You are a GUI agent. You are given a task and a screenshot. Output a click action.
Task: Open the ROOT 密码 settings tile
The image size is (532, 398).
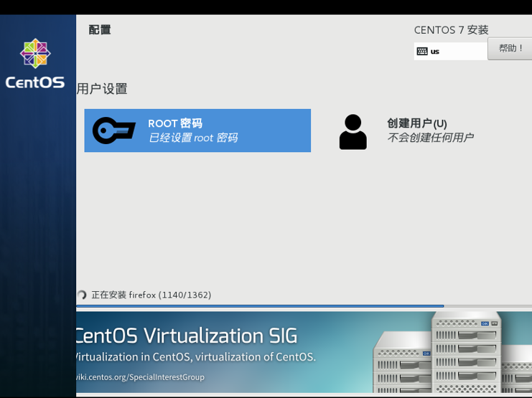(x=197, y=131)
